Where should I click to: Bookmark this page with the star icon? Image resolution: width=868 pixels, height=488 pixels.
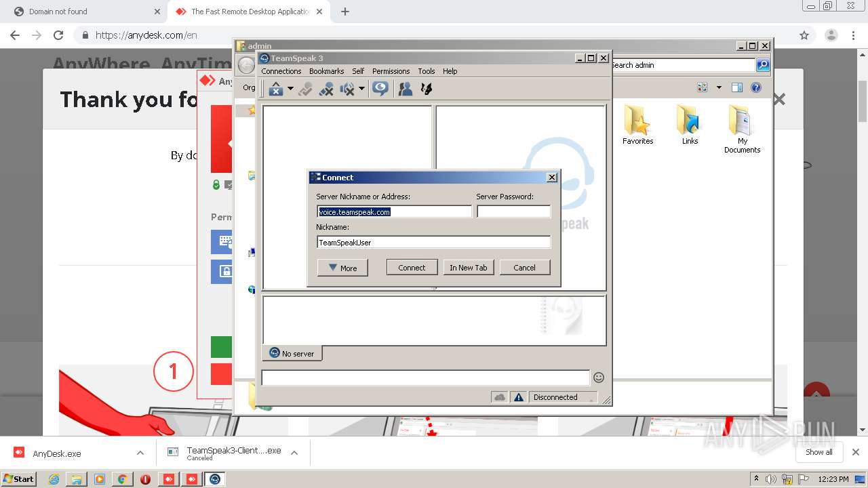(x=804, y=35)
